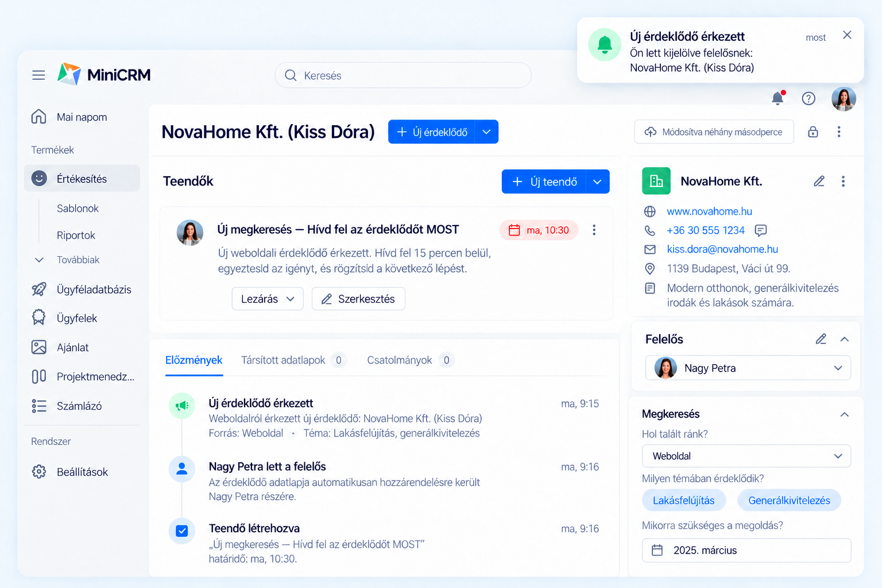Collapse the Megkeresés section
The image size is (882, 588).
[x=845, y=415]
